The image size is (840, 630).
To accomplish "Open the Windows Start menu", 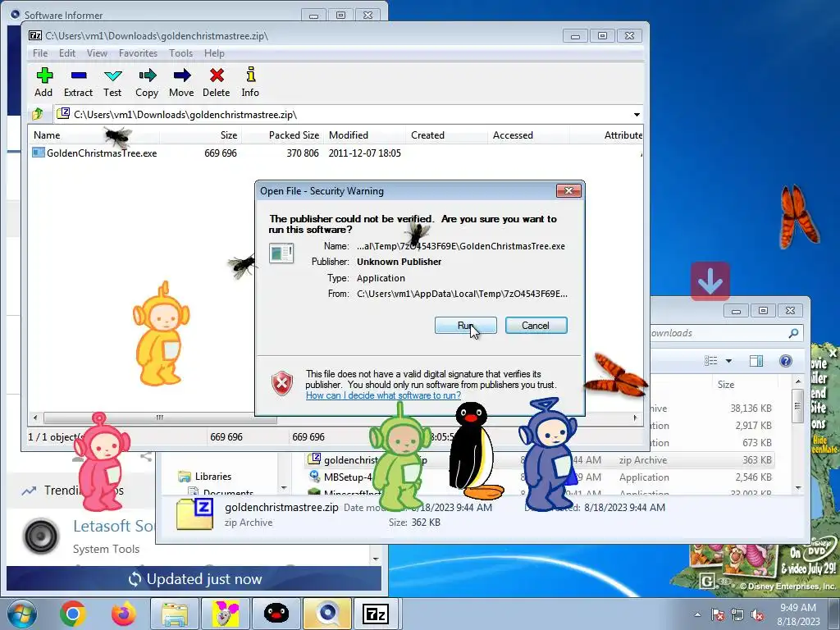I will 21,614.
